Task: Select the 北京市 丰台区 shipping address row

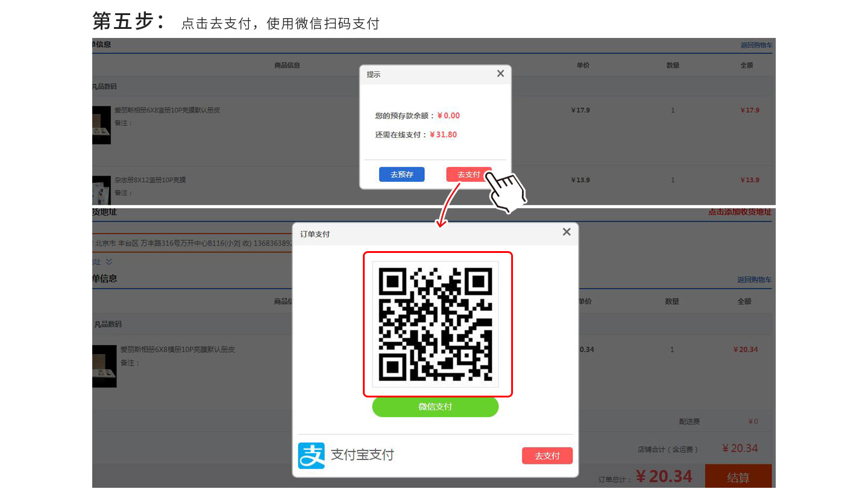Action: pos(193,243)
